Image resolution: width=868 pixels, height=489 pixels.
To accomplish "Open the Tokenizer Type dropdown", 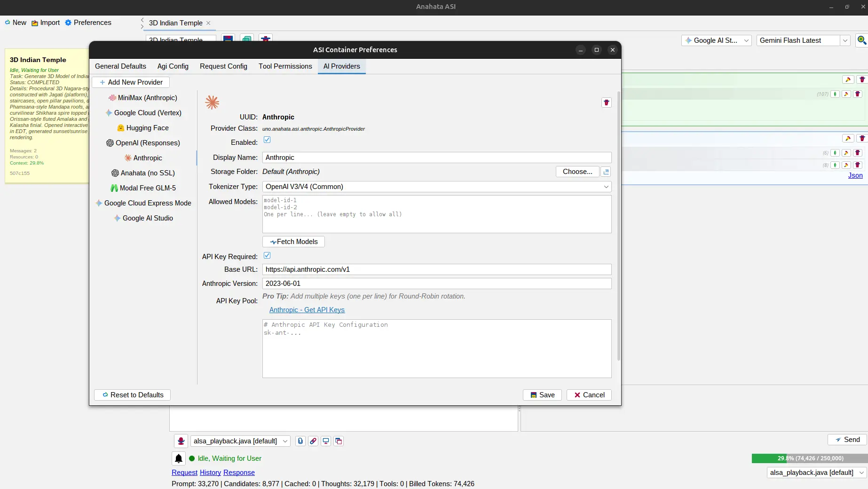I will point(437,187).
